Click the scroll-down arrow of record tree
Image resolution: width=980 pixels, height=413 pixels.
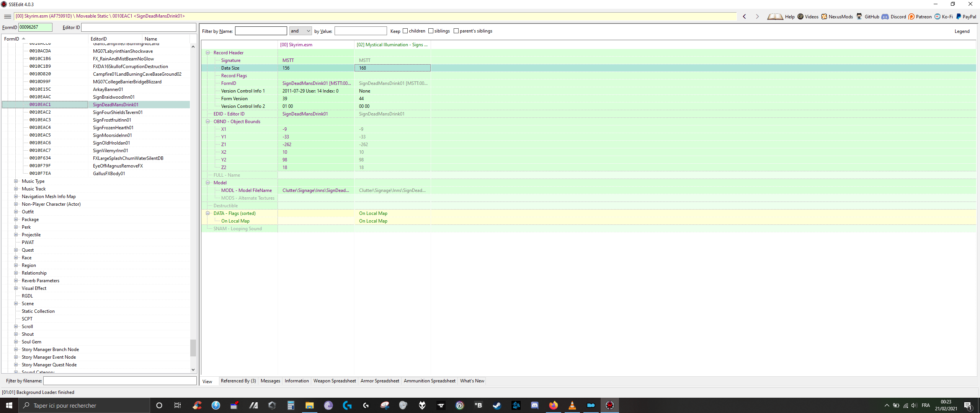click(x=193, y=370)
